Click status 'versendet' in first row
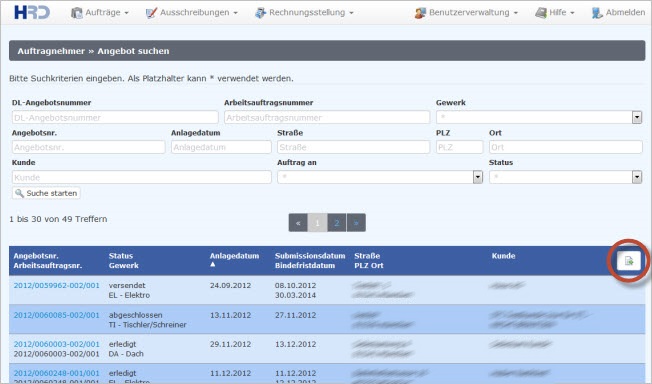 127,285
